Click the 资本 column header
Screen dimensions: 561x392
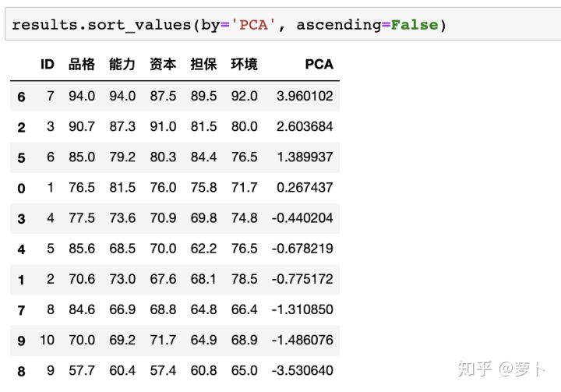pyautogui.click(x=163, y=65)
